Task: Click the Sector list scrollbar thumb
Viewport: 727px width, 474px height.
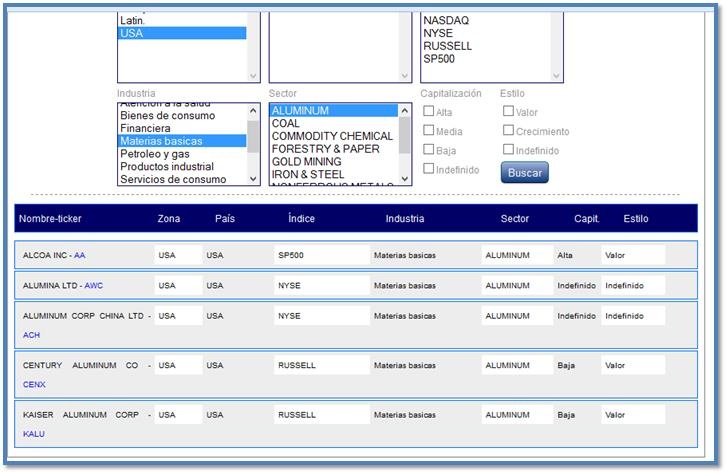Action: (405, 135)
